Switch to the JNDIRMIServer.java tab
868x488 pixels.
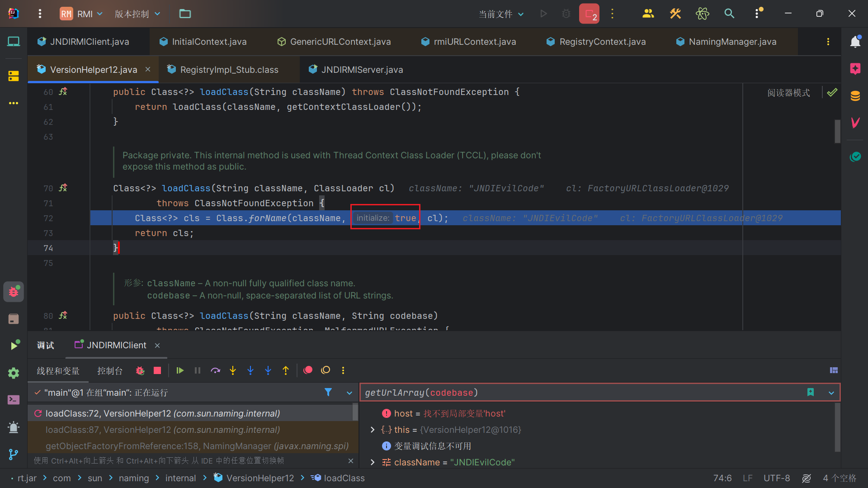(x=362, y=70)
